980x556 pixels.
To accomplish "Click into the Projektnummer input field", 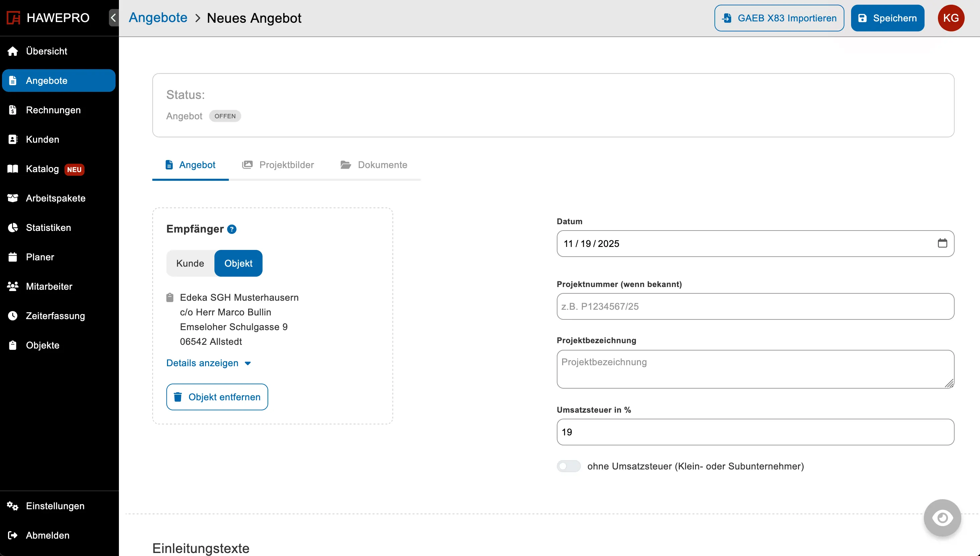I will [755, 306].
